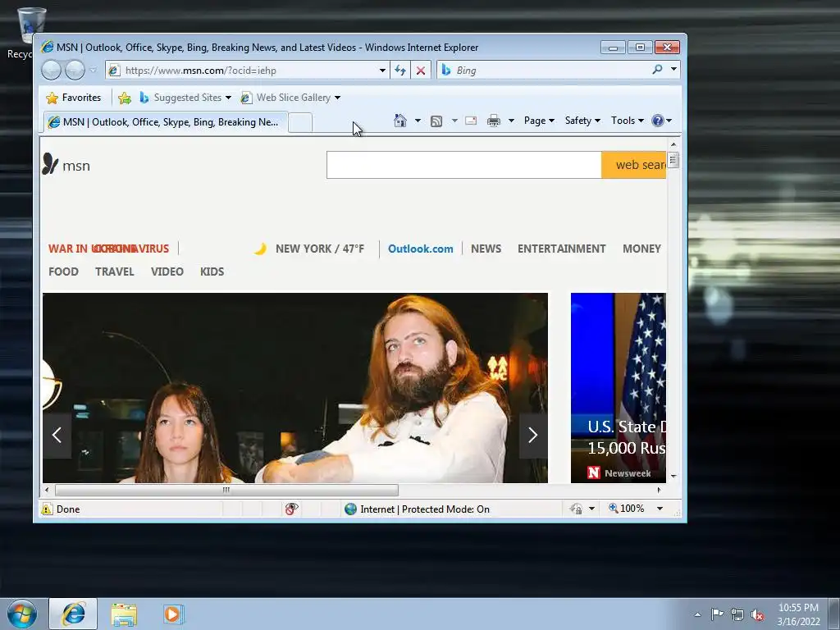
Task: Open the MONEY navigation item
Action: 641,249
